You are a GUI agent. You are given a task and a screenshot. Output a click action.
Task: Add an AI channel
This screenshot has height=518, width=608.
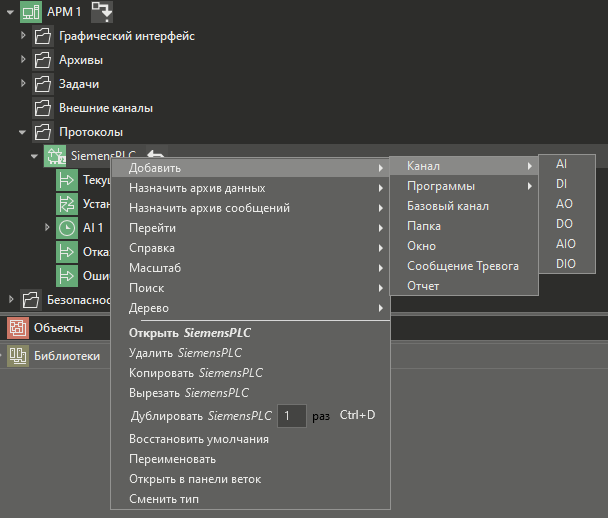[567, 164]
